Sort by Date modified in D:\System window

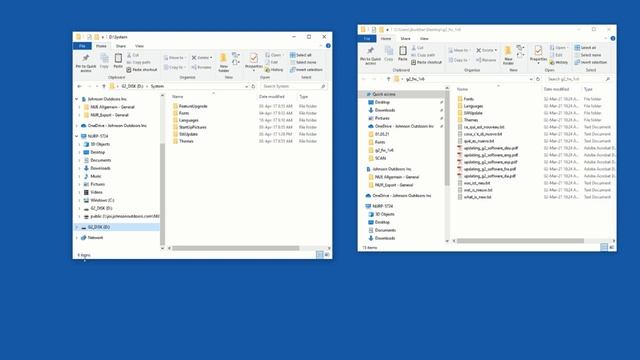click(x=271, y=97)
